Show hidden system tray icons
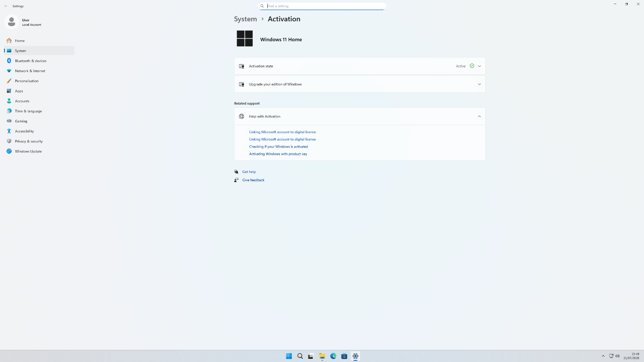 pyautogui.click(x=603, y=356)
